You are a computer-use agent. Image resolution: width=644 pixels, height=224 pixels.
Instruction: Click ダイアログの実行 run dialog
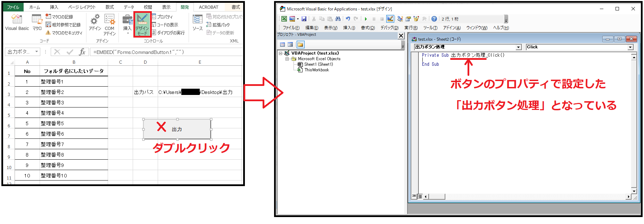[168, 33]
